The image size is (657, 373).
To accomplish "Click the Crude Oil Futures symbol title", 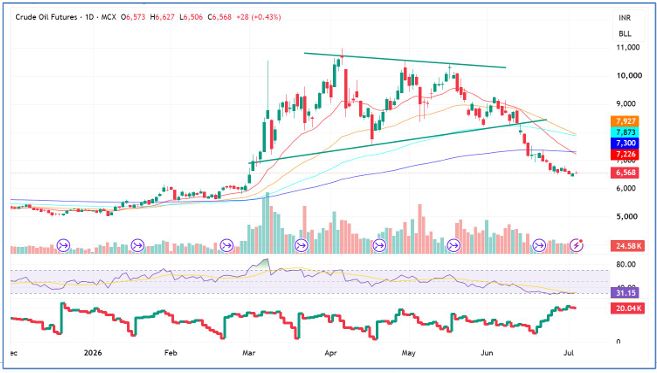I will [x=47, y=17].
